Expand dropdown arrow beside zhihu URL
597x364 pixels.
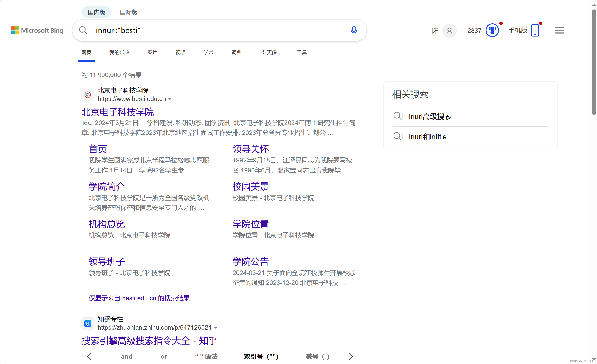tap(216, 328)
